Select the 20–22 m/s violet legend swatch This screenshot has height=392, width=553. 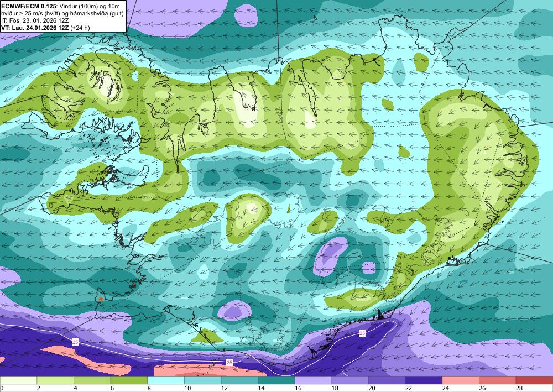click(387, 380)
